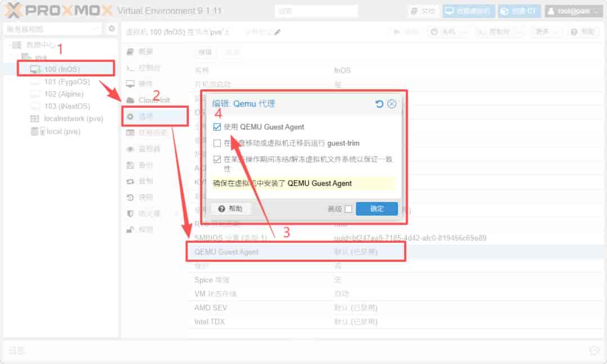This screenshot has width=607, height=364.
Task: Open the 更多 more dropdown
Action: [x=546, y=31]
